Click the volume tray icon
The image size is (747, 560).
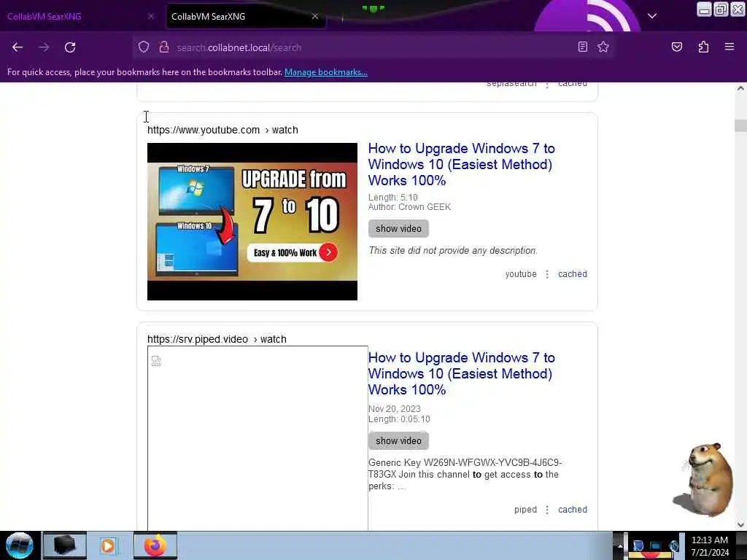pos(674,546)
